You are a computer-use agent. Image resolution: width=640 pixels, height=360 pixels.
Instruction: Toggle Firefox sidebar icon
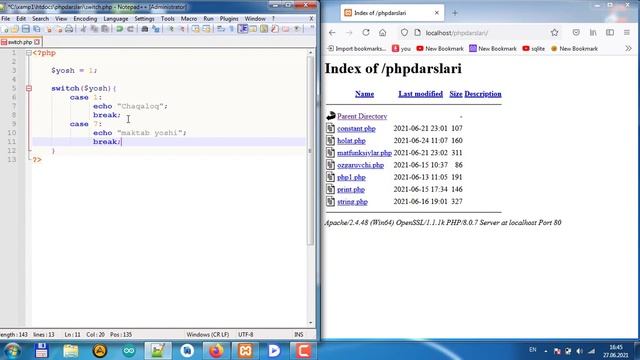pyautogui.click(x=610, y=33)
